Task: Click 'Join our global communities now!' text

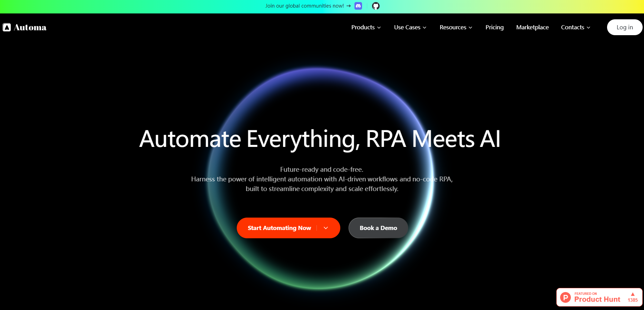Action: click(304, 6)
